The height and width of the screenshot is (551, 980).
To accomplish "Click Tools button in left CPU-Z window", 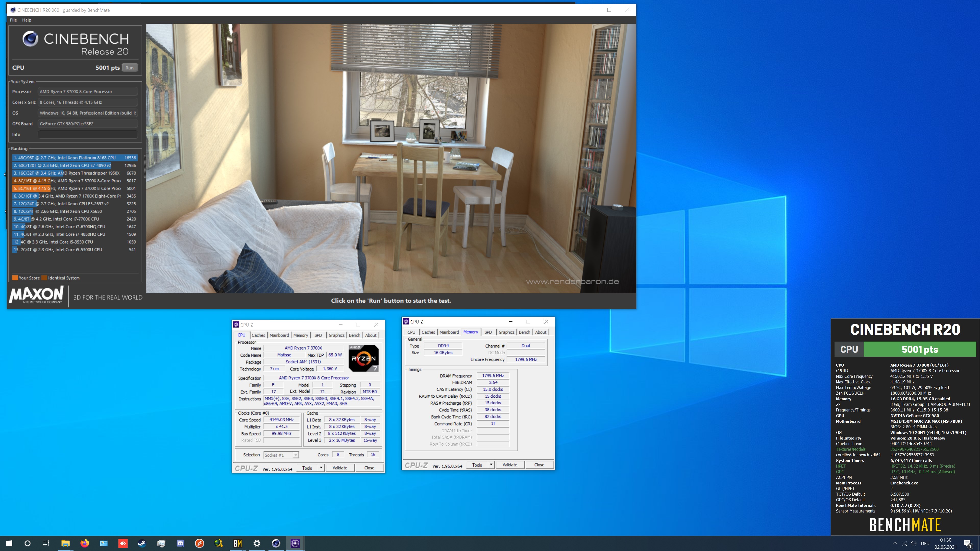I will click(307, 468).
